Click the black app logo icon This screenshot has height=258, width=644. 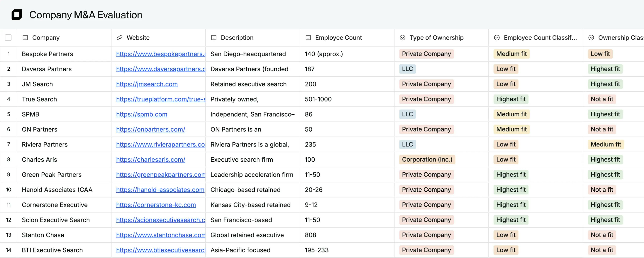coord(17,15)
